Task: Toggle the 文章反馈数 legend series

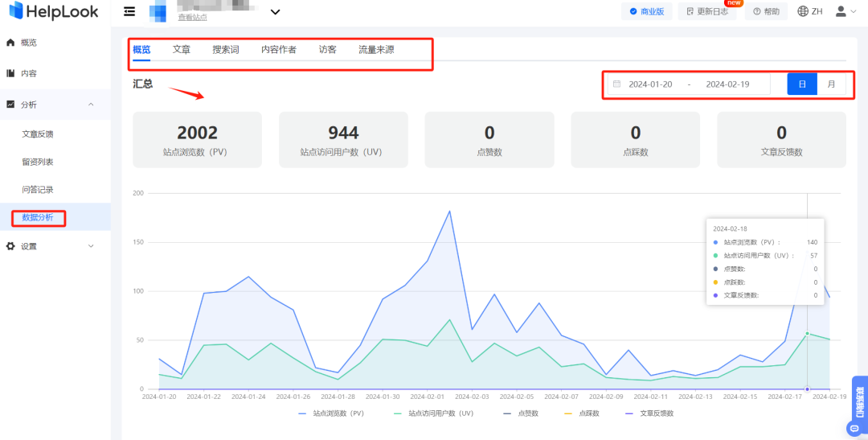Action: tap(649, 413)
